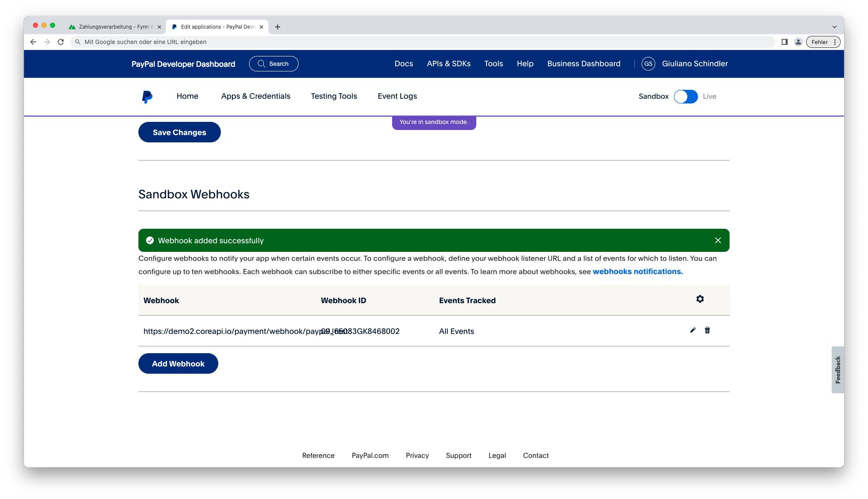This screenshot has width=868, height=499.
Task: Open the Reference footer link
Action: pos(318,455)
